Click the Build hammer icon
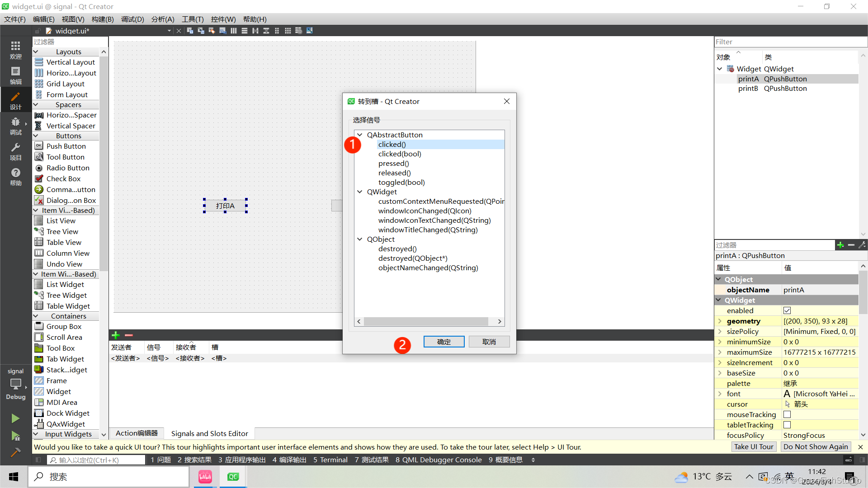The width and height of the screenshot is (868, 488). tap(15, 452)
